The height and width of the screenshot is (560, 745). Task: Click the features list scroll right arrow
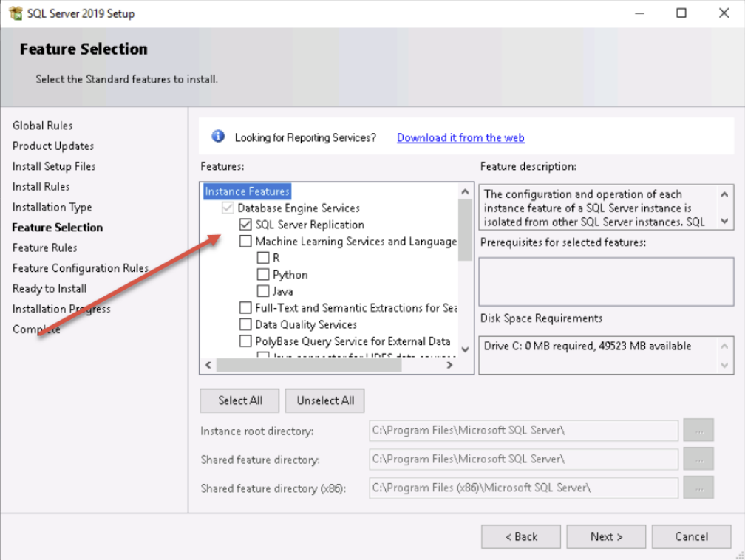449,365
